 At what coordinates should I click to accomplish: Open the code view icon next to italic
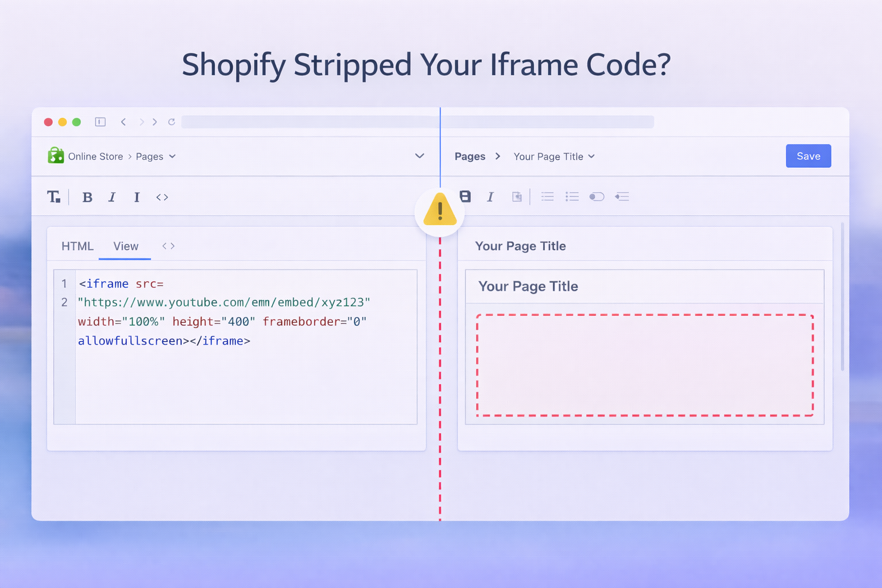pyautogui.click(x=162, y=197)
